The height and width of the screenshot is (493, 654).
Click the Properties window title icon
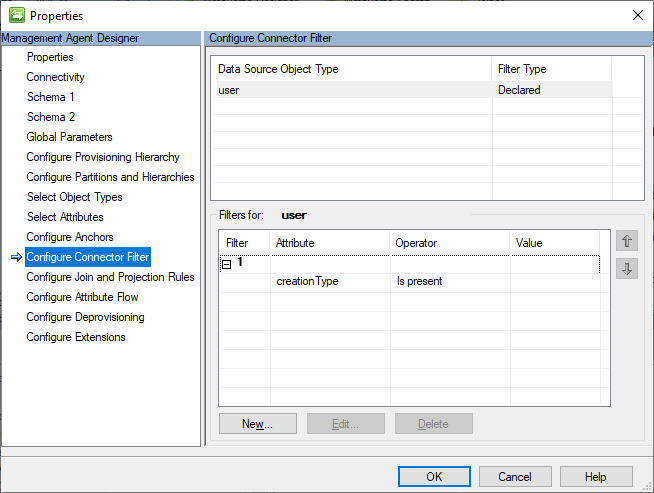coord(16,15)
